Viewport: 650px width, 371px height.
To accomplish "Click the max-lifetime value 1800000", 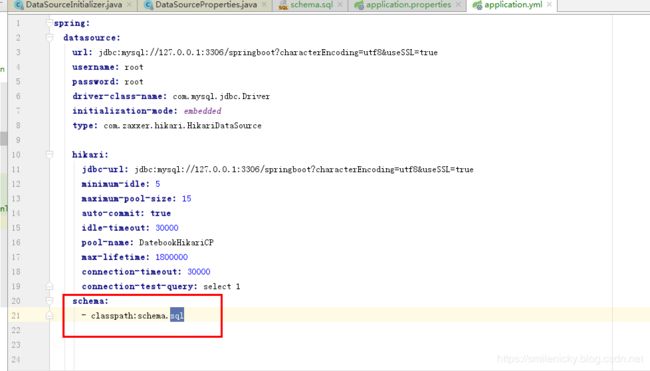I will point(172,257).
